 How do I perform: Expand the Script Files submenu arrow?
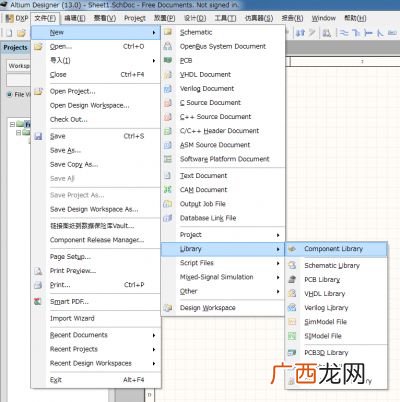pyautogui.click(x=278, y=263)
